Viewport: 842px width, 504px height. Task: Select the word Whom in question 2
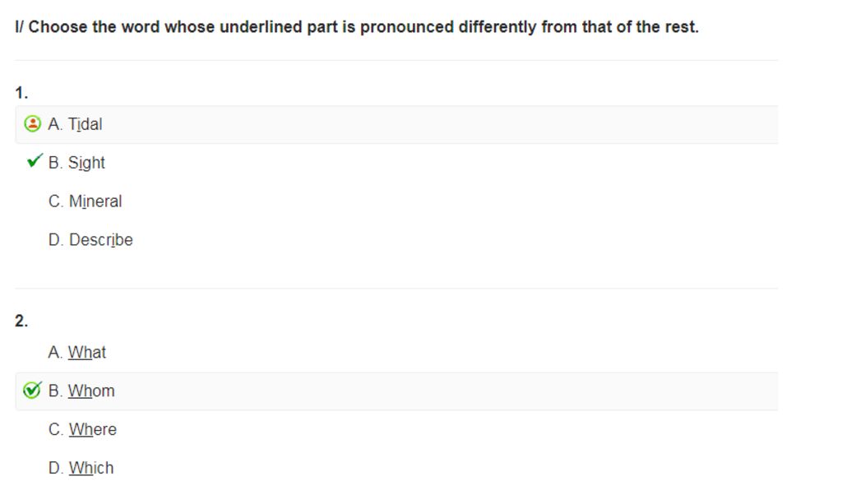pyautogui.click(x=91, y=391)
